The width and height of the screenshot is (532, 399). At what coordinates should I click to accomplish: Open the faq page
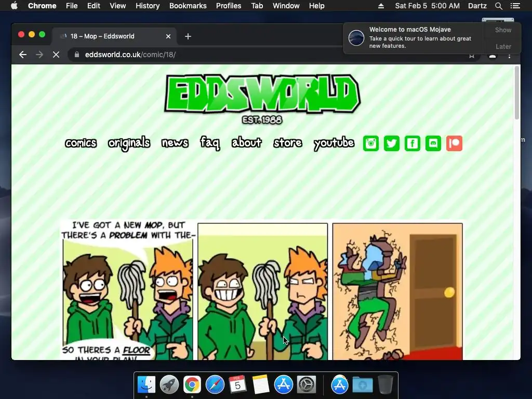tap(210, 143)
